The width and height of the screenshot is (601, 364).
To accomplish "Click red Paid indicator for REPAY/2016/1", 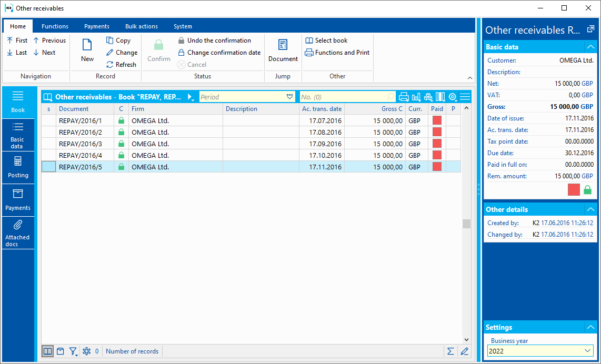I will (437, 120).
